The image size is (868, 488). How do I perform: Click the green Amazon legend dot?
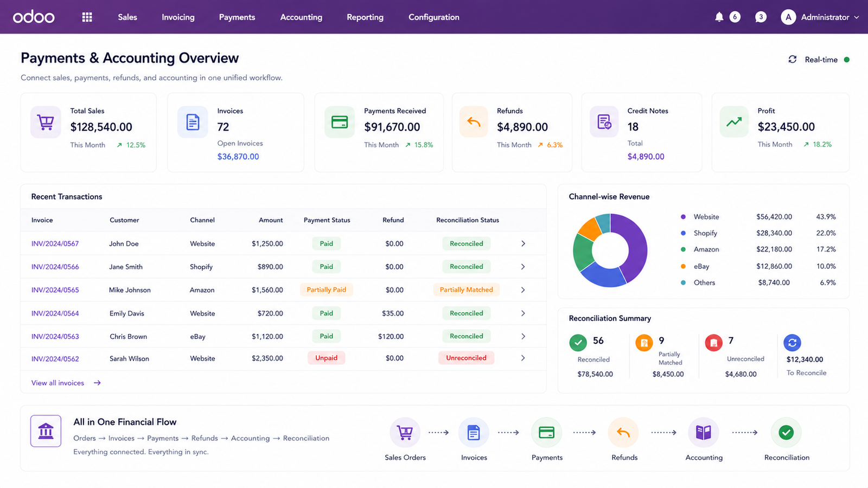(683, 249)
